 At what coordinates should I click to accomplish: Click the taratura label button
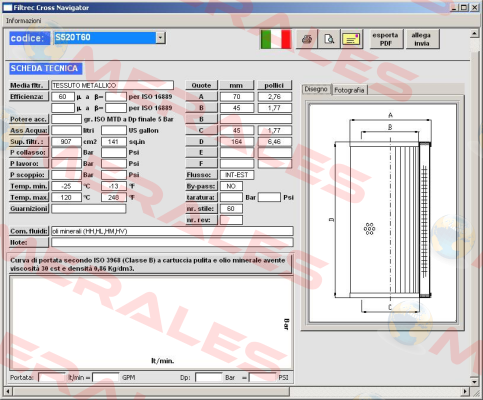tap(201, 197)
